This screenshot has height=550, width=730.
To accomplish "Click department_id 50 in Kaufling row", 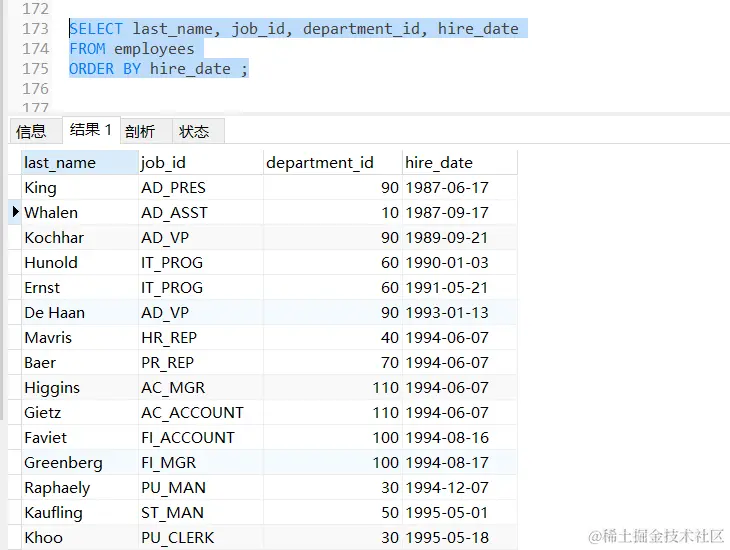I will [x=332, y=512].
